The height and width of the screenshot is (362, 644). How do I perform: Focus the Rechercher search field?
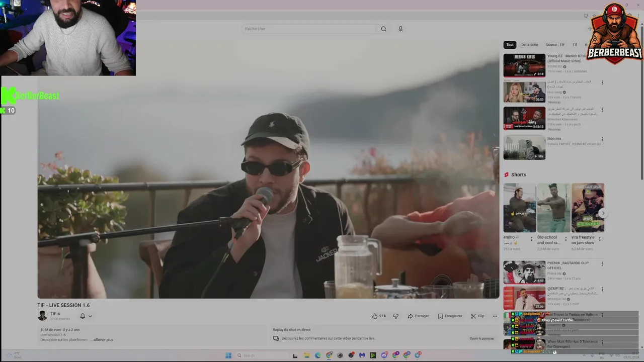pos(308,29)
